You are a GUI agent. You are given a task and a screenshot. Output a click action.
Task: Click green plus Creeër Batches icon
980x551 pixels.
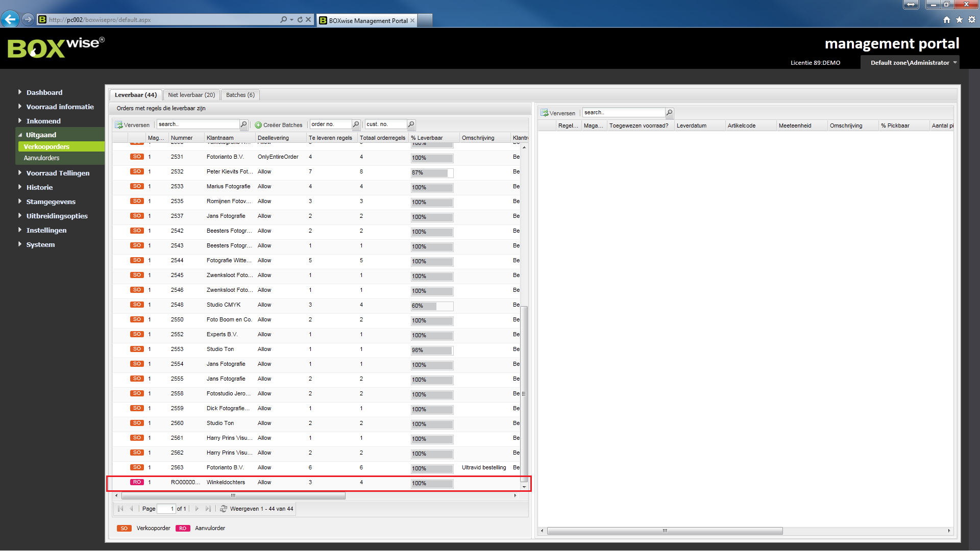258,125
